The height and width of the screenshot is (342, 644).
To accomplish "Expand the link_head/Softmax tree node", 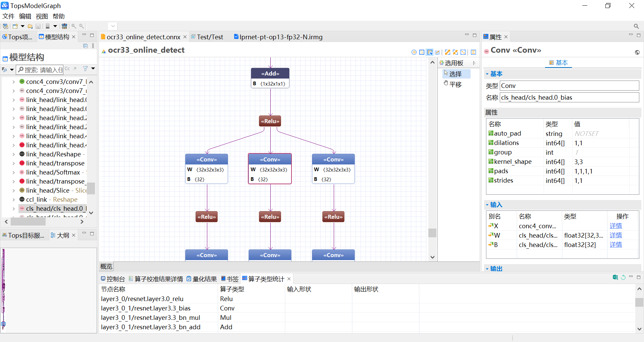I will [13, 173].
